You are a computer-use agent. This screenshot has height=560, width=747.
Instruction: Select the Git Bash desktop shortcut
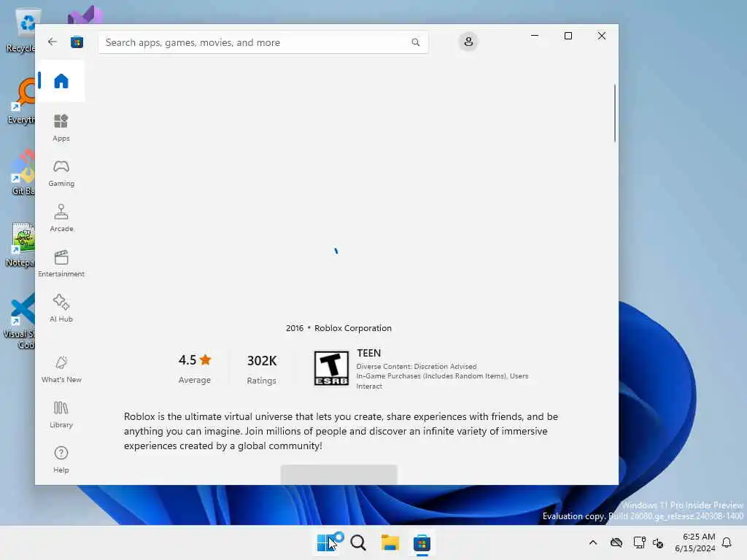tap(23, 172)
